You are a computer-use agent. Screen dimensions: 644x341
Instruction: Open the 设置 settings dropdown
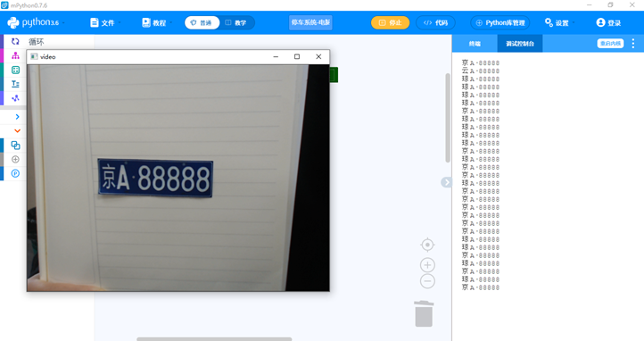tap(558, 22)
